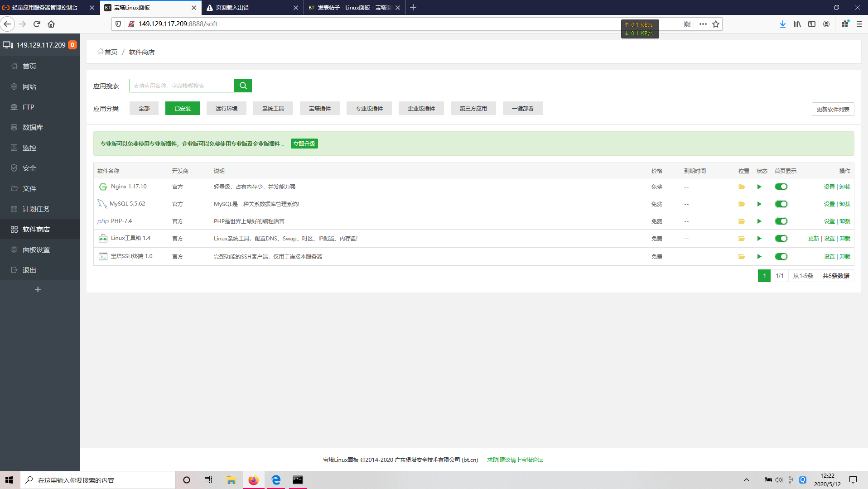Select the 宝塔插件 category tab

point(320,108)
